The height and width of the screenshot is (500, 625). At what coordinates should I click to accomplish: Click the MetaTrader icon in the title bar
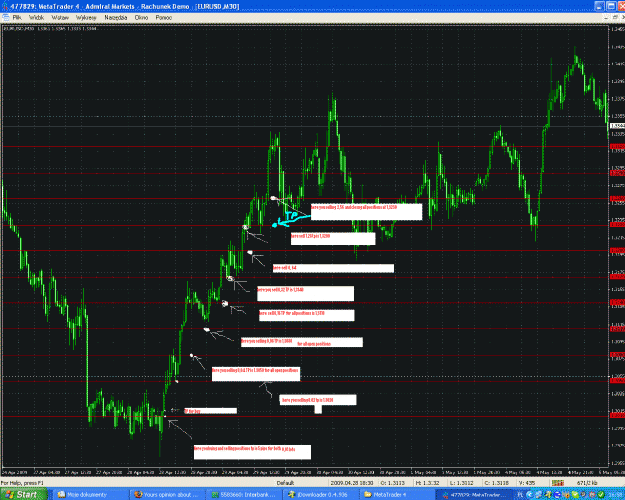[4, 6]
